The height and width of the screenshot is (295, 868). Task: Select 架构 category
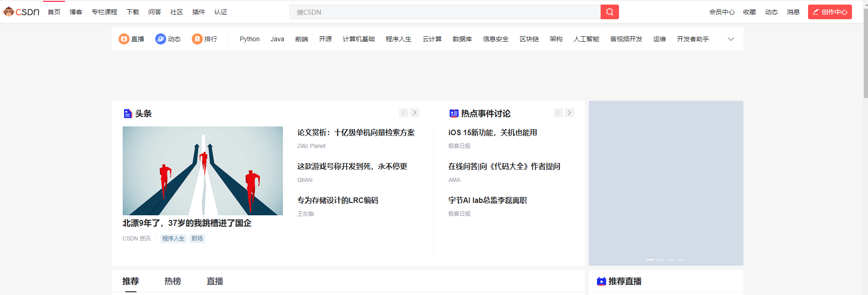tap(556, 39)
